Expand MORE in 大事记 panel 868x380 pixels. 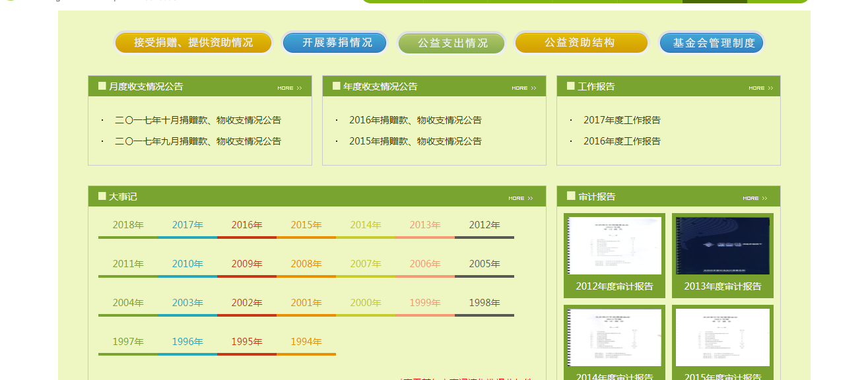[x=520, y=198]
